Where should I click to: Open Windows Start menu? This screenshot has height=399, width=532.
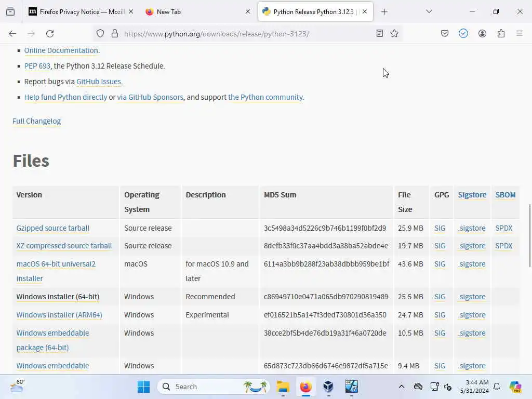(x=143, y=387)
